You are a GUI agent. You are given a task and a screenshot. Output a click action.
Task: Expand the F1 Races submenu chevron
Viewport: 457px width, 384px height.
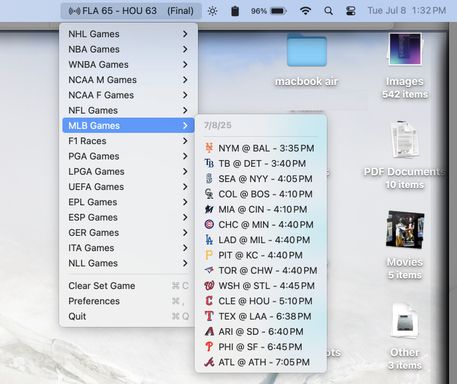click(x=185, y=141)
